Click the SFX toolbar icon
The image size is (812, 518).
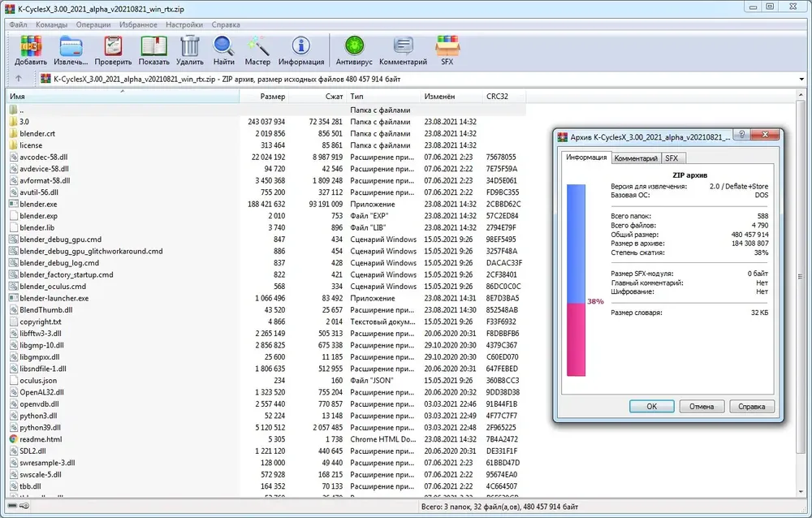447,46
